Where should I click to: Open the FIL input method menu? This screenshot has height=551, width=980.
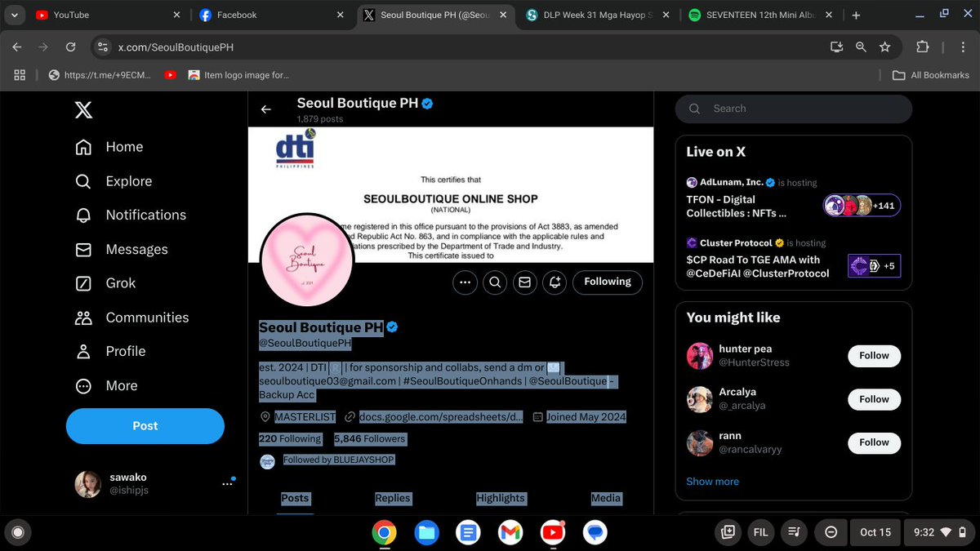pyautogui.click(x=760, y=532)
